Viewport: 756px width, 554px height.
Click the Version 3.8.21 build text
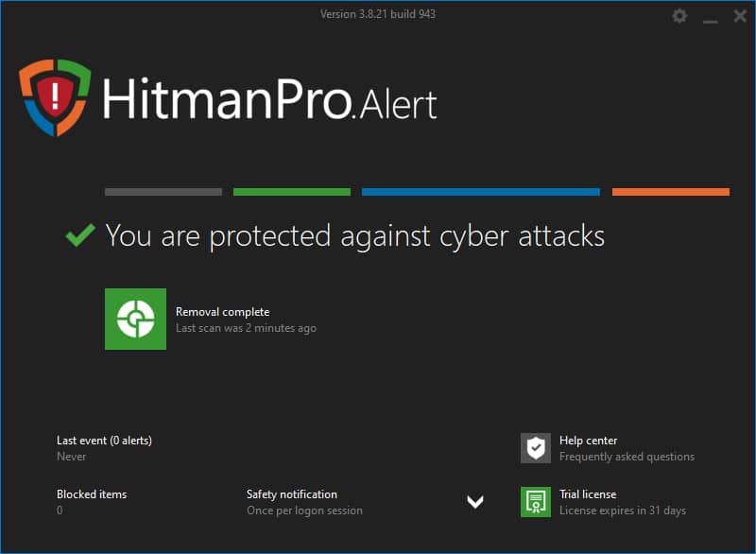(378, 14)
